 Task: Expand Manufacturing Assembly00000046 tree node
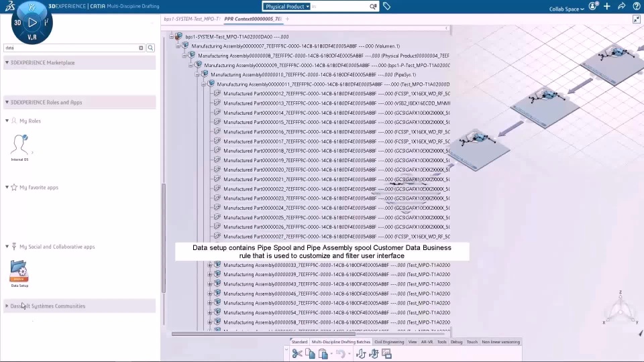point(210,294)
